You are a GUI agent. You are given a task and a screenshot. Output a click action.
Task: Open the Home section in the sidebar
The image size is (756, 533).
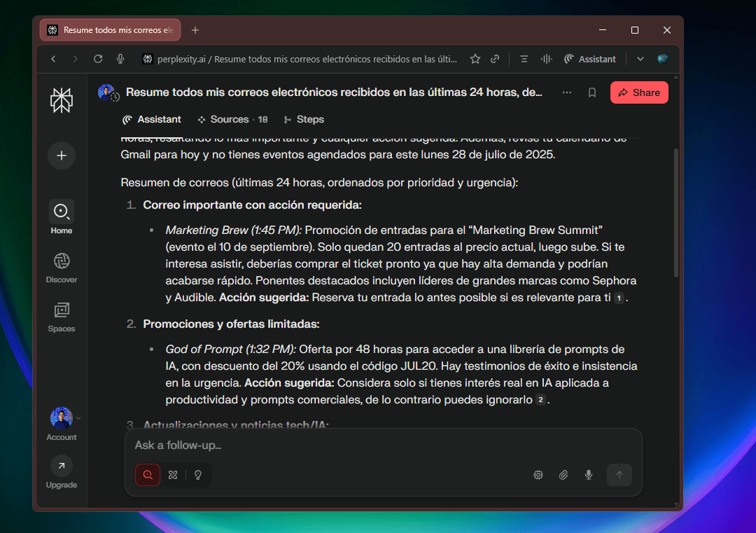point(61,217)
